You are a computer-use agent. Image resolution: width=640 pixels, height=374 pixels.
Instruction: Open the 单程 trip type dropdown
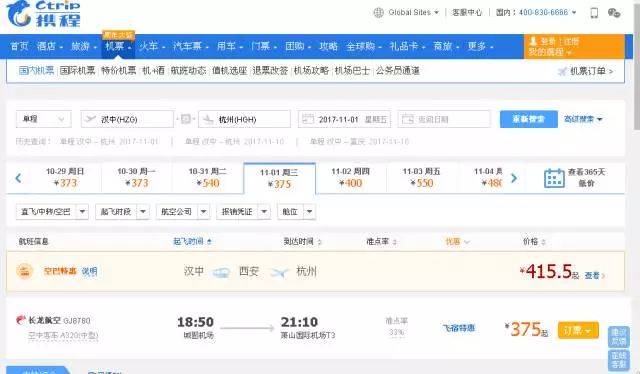pos(44,119)
